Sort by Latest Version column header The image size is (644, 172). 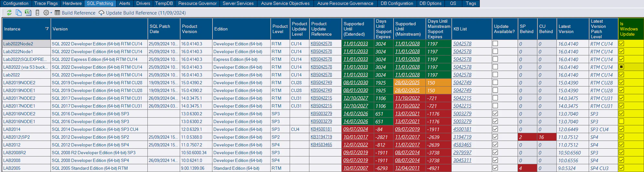click(x=573, y=29)
